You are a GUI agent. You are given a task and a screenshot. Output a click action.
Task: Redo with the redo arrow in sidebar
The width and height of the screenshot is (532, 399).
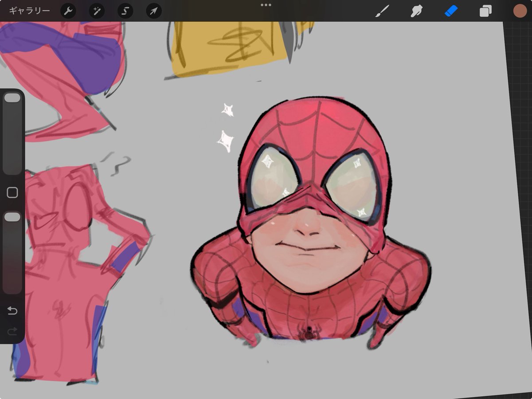click(x=12, y=331)
